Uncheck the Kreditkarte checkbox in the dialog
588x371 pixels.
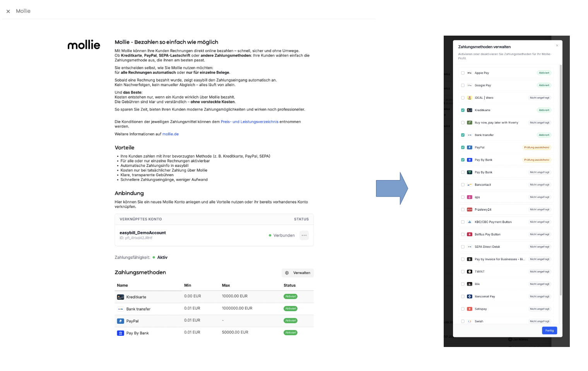point(463,110)
